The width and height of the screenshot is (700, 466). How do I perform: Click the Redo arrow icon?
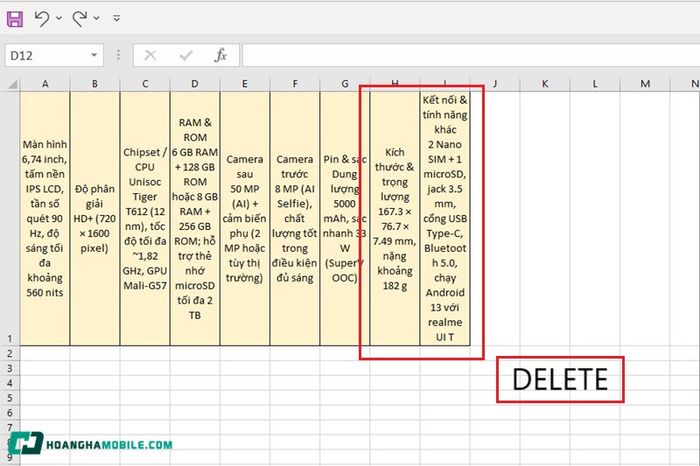(x=80, y=19)
